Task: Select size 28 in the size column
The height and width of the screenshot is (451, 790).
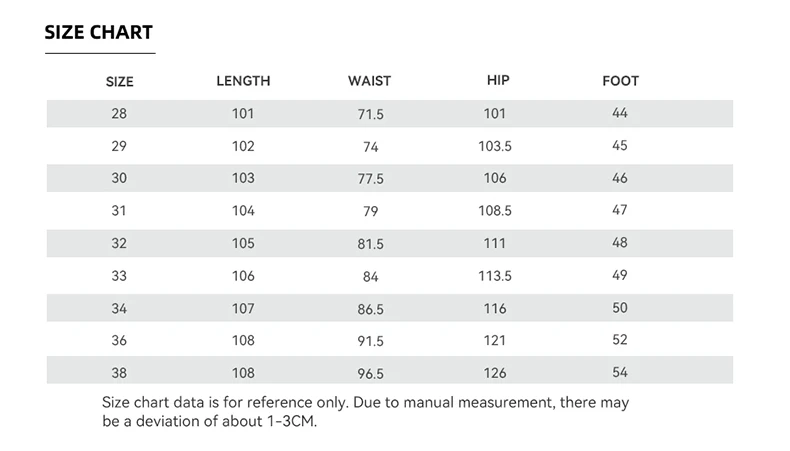Action: pyautogui.click(x=119, y=114)
